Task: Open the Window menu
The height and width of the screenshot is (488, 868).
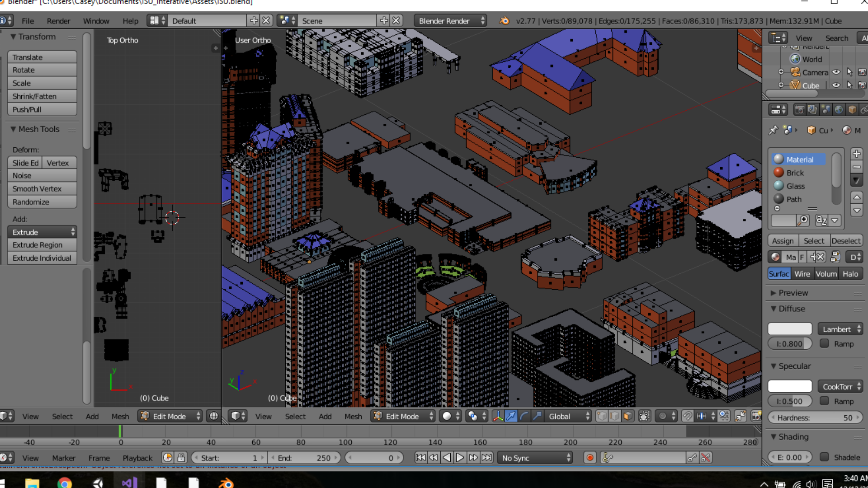Action: click(96, 21)
